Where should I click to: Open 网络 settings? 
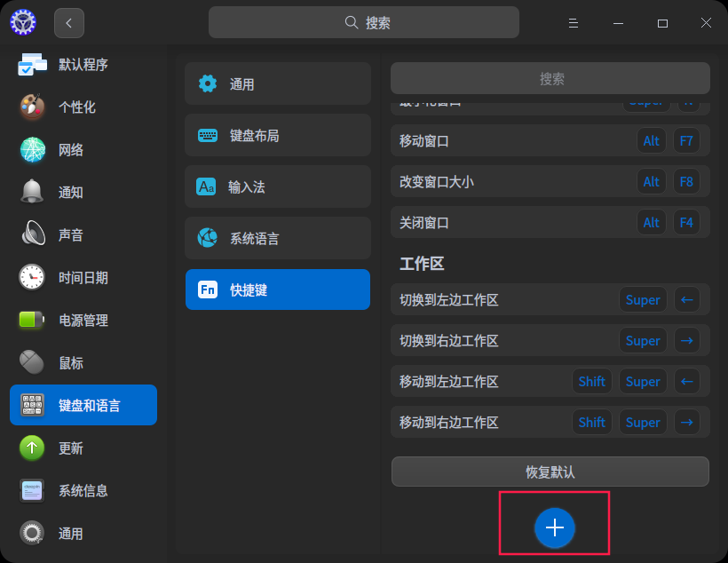click(x=83, y=149)
